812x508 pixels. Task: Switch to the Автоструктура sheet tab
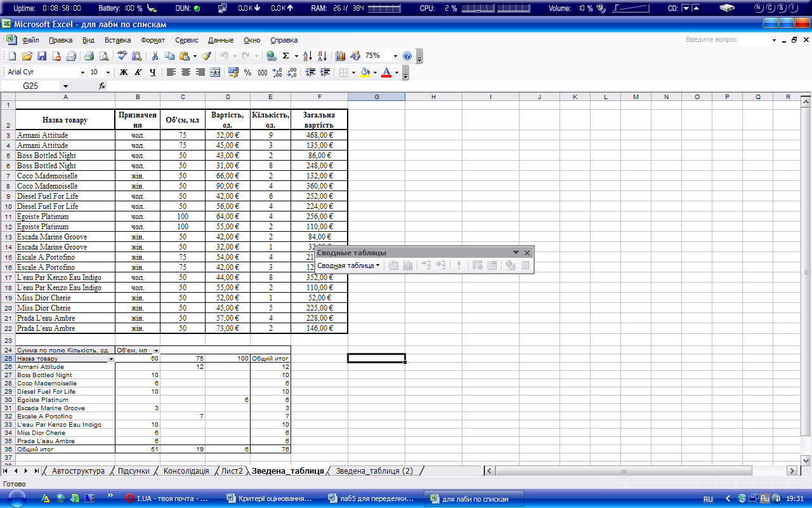tap(78, 471)
